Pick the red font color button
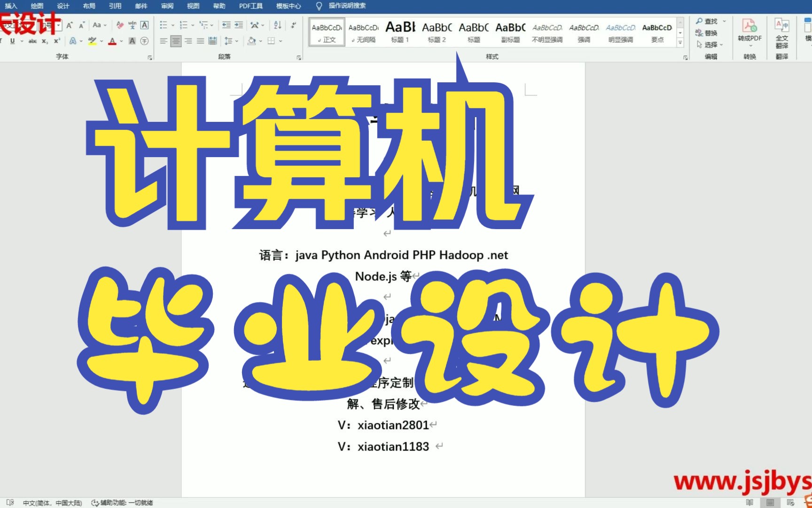 (112, 41)
